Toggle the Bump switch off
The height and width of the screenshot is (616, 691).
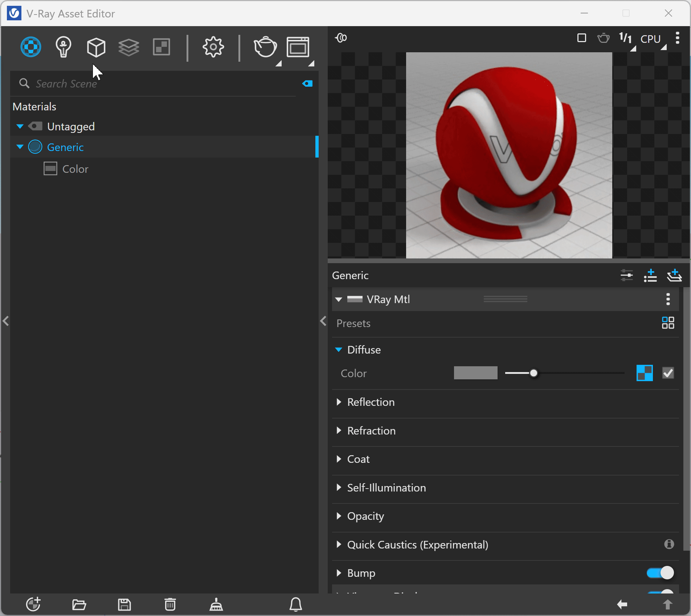pos(660,573)
